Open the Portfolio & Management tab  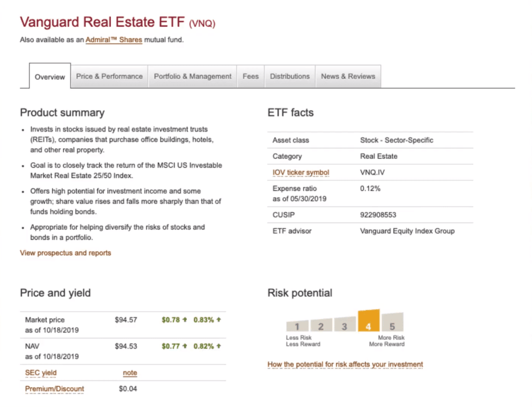192,76
